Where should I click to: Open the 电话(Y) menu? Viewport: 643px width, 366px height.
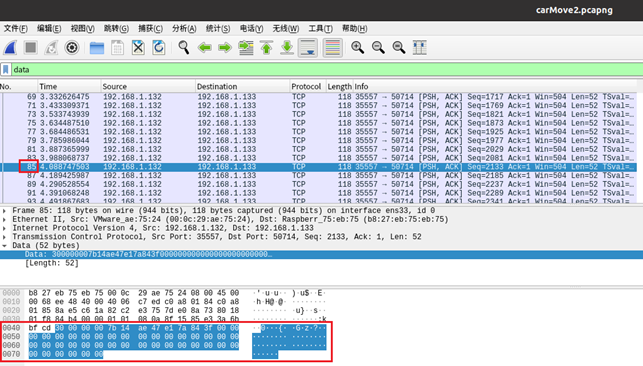click(251, 28)
